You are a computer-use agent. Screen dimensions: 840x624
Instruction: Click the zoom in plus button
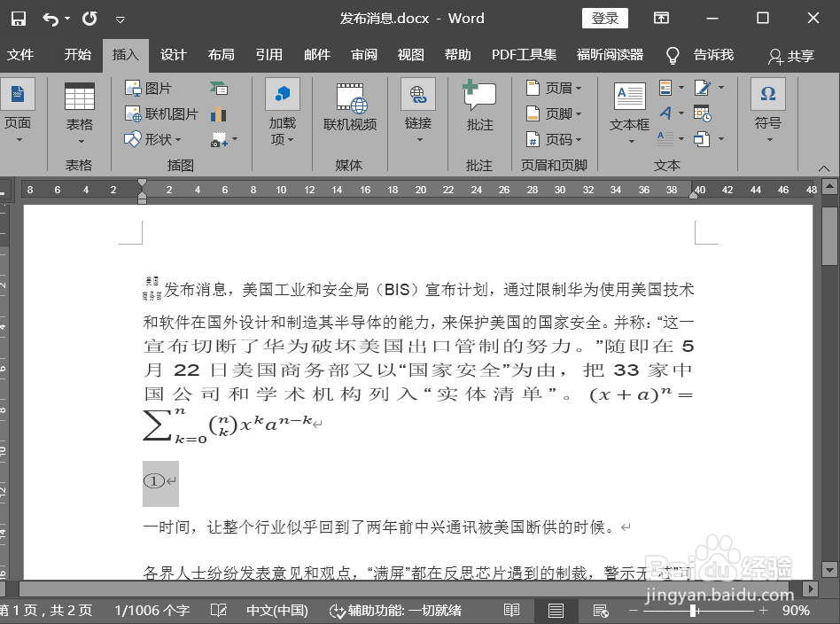tap(764, 610)
